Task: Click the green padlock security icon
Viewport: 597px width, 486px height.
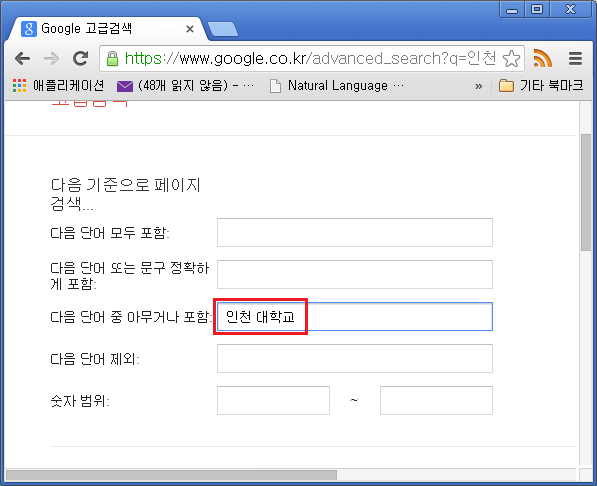Action: pos(112,59)
